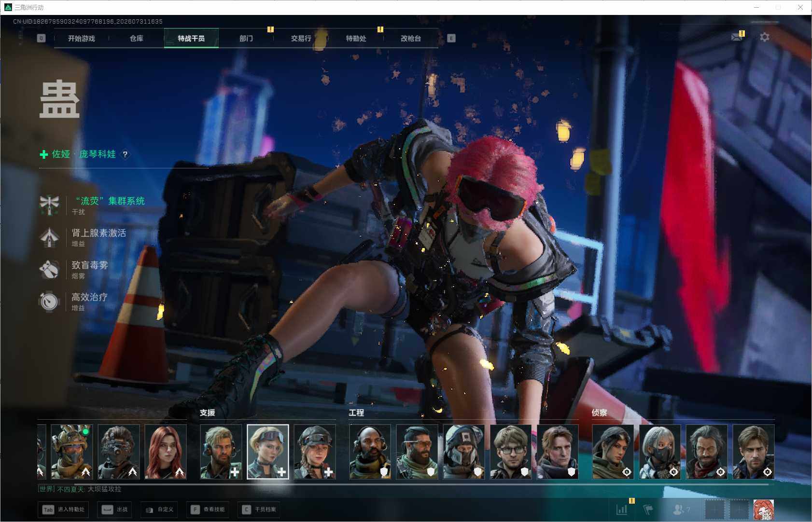Select assault operator with helmet and green dot

(72, 452)
